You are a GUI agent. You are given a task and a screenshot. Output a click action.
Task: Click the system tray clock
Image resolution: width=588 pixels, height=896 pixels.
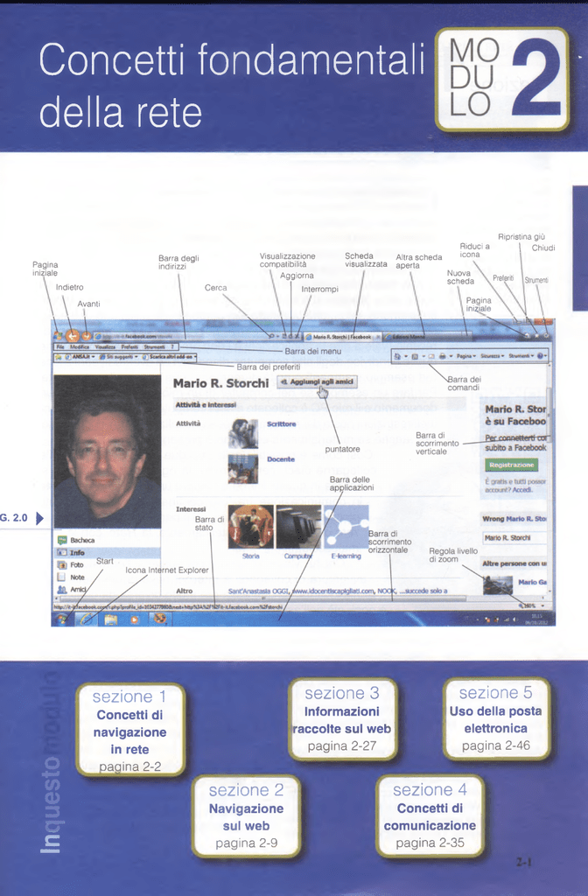point(536,619)
